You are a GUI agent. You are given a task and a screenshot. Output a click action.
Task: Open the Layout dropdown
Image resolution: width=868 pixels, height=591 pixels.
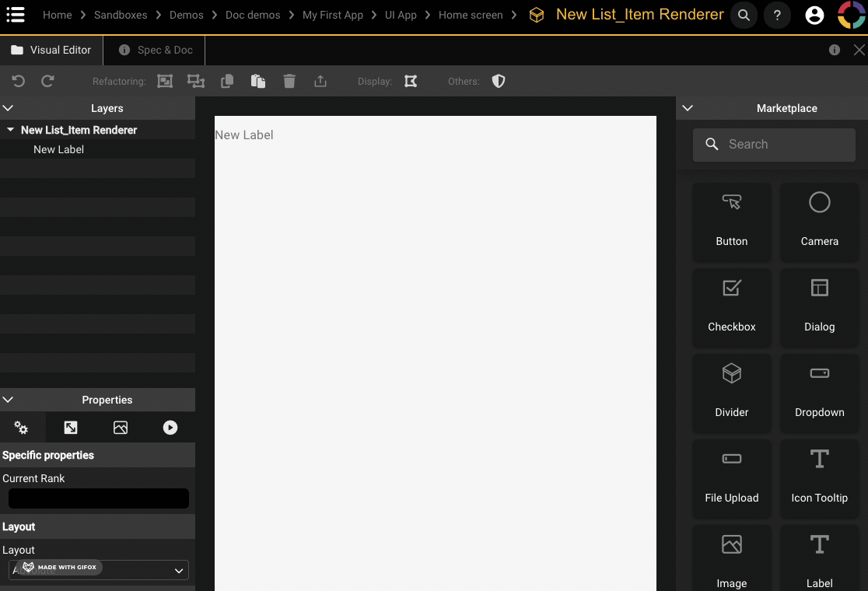[x=99, y=570]
